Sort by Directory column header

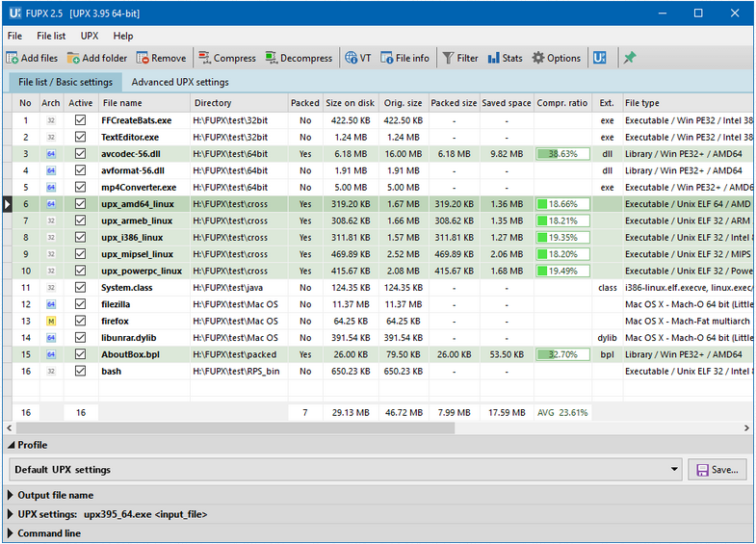coord(239,103)
